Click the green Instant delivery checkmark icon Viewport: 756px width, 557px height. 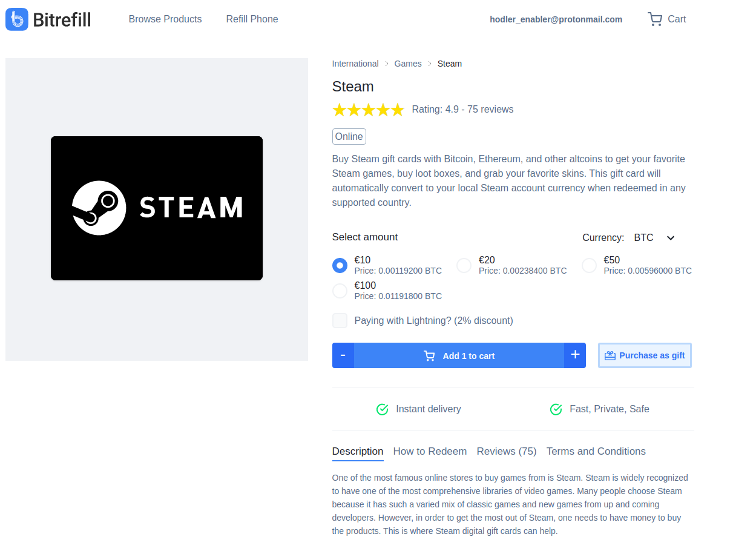click(383, 410)
